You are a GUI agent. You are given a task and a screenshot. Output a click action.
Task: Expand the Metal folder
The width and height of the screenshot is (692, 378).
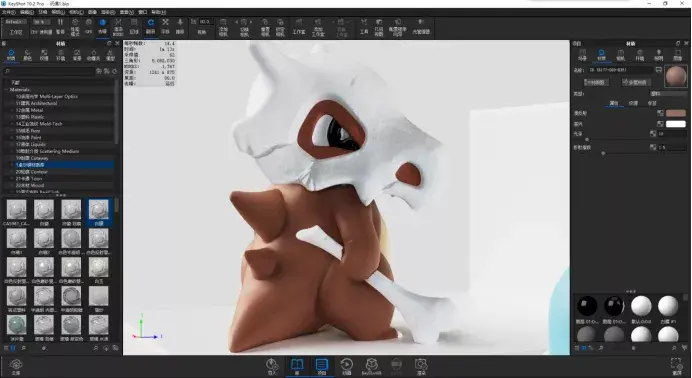(x=12, y=110)
